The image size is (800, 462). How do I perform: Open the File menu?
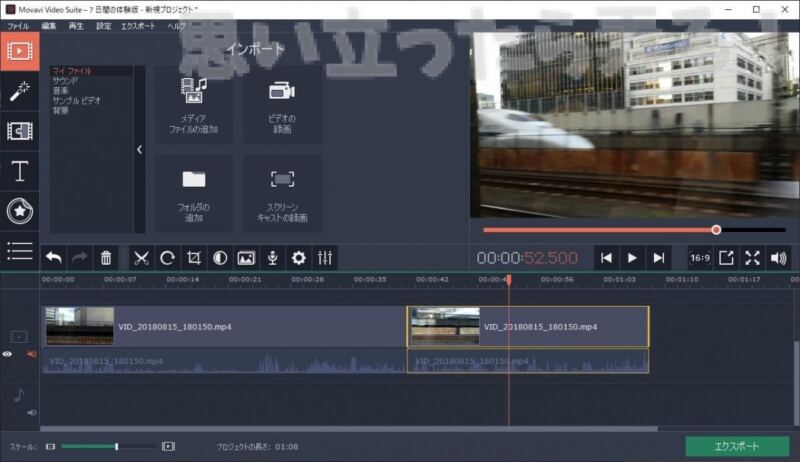18,26
